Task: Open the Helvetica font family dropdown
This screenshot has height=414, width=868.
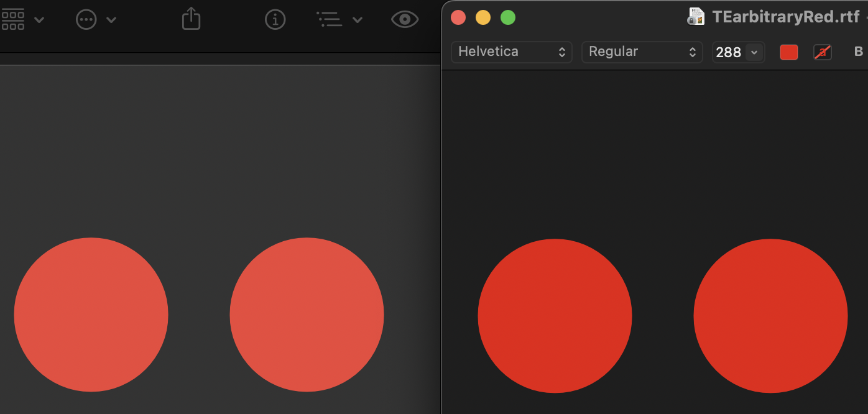Action: (511, 52)
